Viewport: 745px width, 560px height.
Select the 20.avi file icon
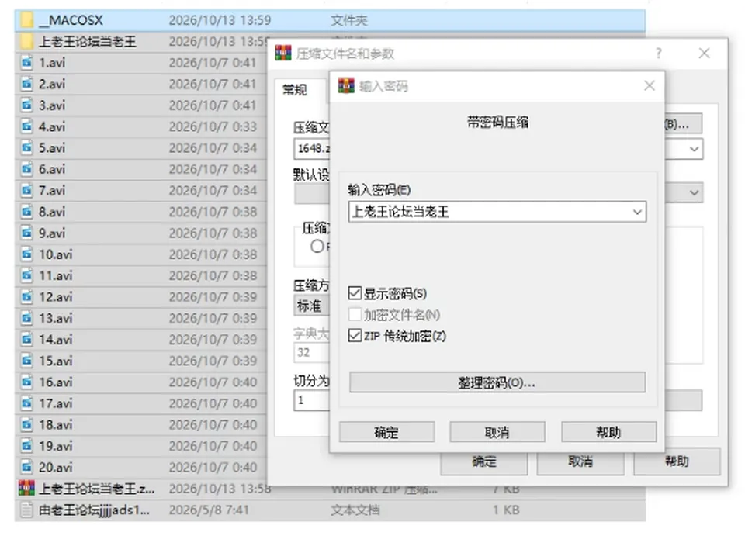pyautogui.click(x=26, y=468)
